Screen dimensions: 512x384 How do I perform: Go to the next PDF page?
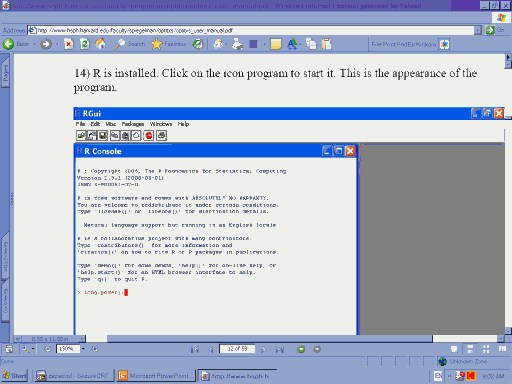click(263, 349)
